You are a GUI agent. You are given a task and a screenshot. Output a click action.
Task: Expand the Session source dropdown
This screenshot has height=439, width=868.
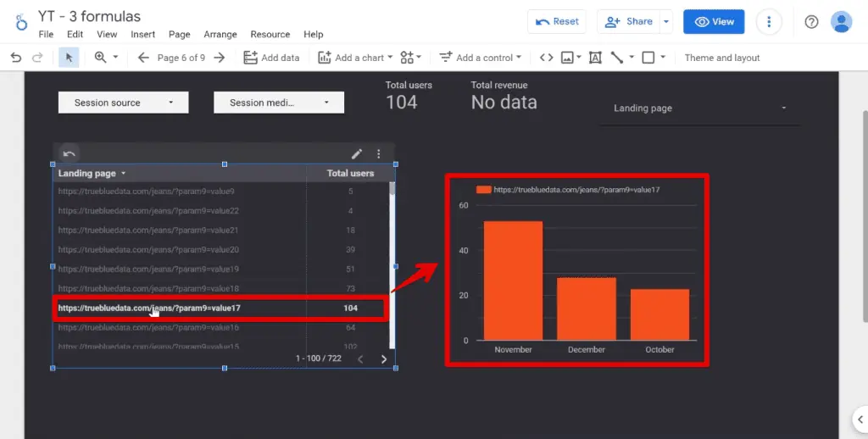click(123, 103)
